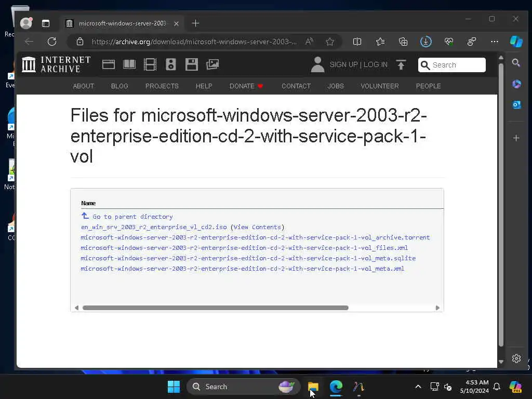Open the vol_meta.sqlite file link
Viewport: 532px width, 399px height.
(248, 258)
